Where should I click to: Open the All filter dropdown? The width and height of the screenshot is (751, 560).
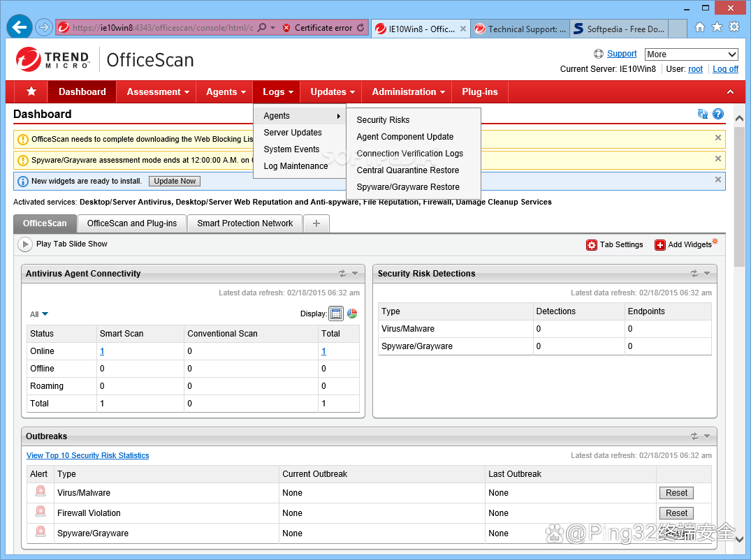39,314
